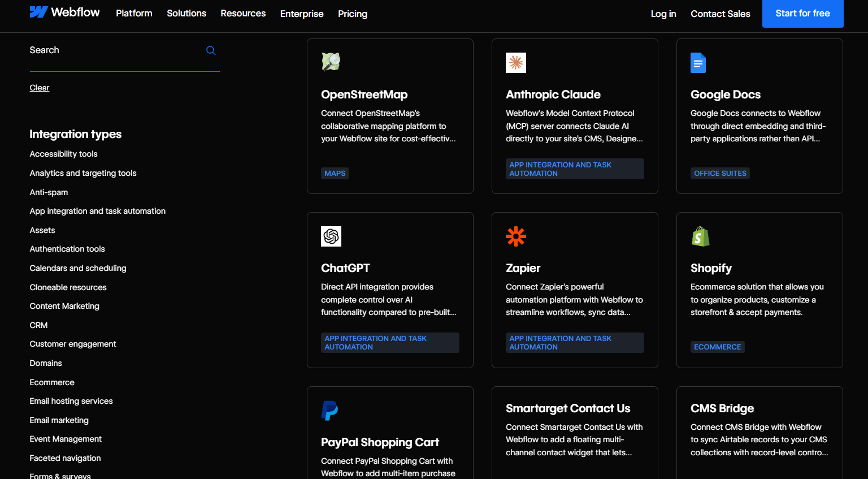Screen dimensions: 868x479
Task: Click the search magnifier icon
Action: click(211, 50)
